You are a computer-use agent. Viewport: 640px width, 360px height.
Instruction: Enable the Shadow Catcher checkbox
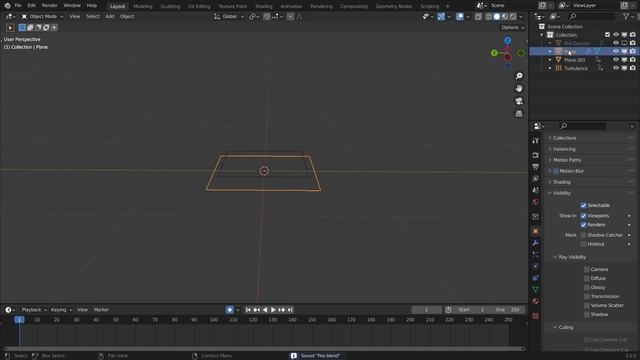point(583,235)
